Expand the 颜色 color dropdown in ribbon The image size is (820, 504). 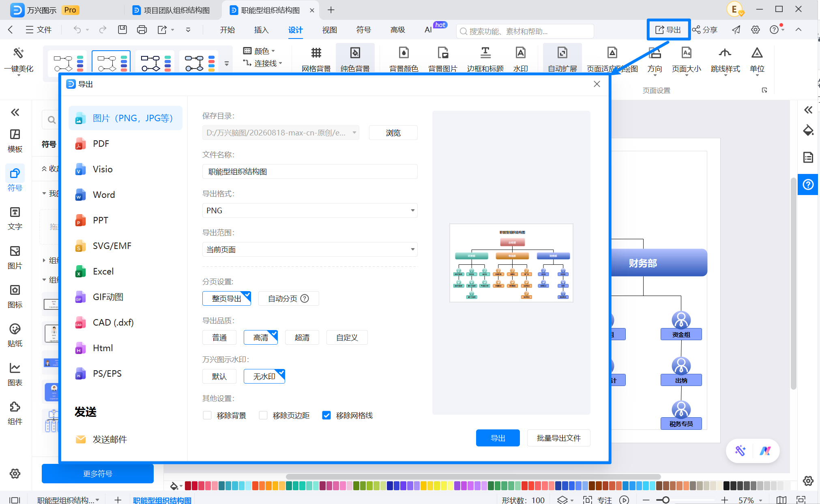(259, 51)
